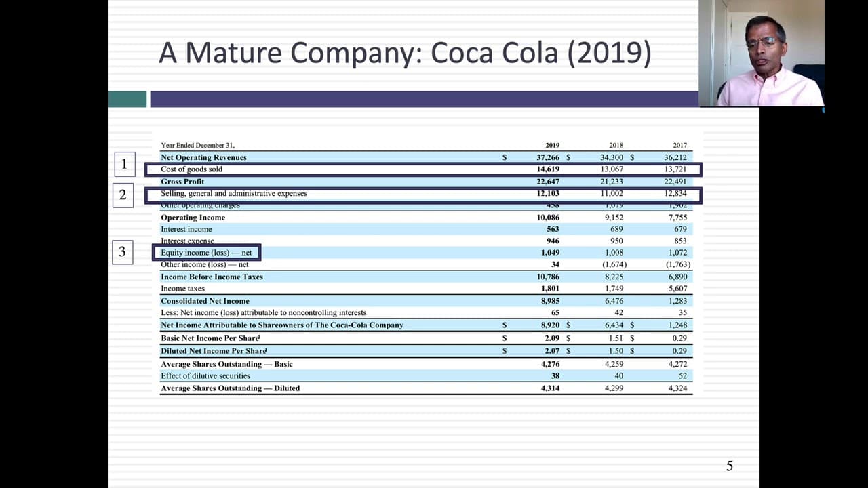Click the "Year Ended December 31," header
868x488 pixels.
(x=198, y=145)
